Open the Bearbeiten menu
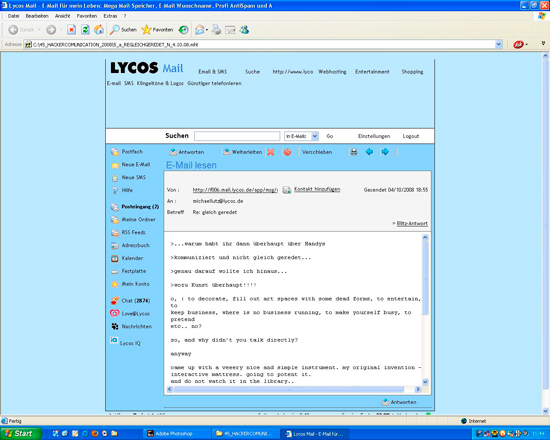This screenshot has height=440, width=550. (x=37, y=16)
